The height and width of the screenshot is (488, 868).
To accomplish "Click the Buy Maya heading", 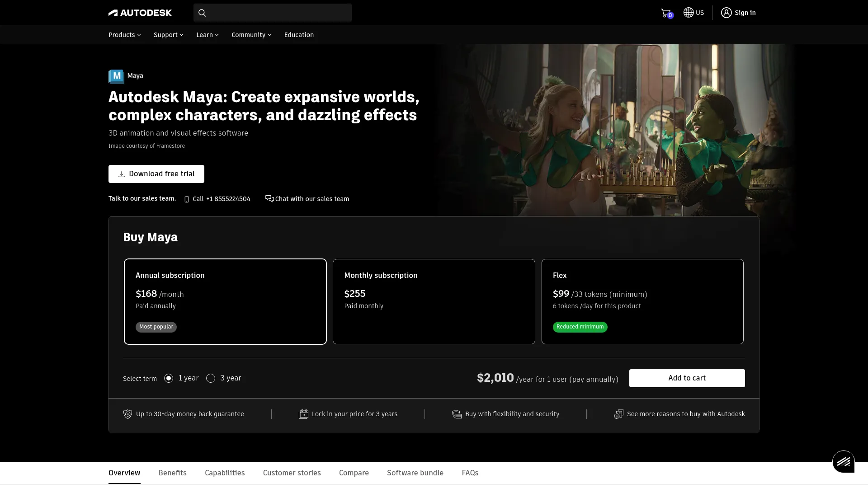I will [150, 237].
